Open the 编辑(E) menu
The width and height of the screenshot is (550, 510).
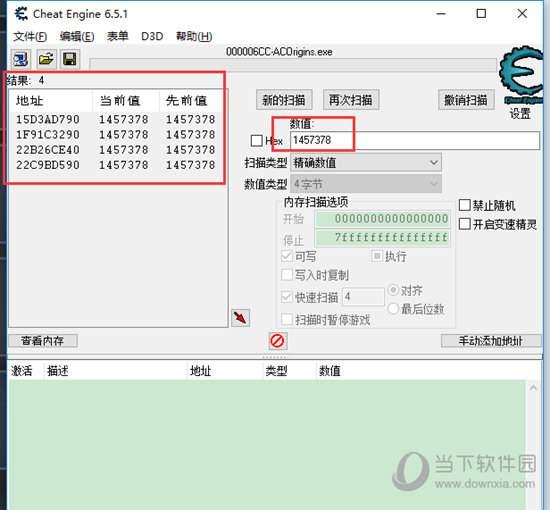click(x=76, y=36)
